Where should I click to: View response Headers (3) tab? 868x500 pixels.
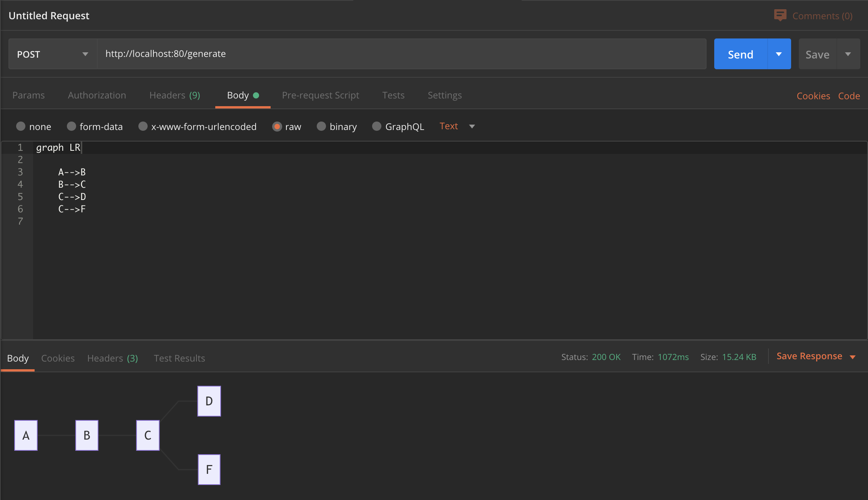coord(112,358)
